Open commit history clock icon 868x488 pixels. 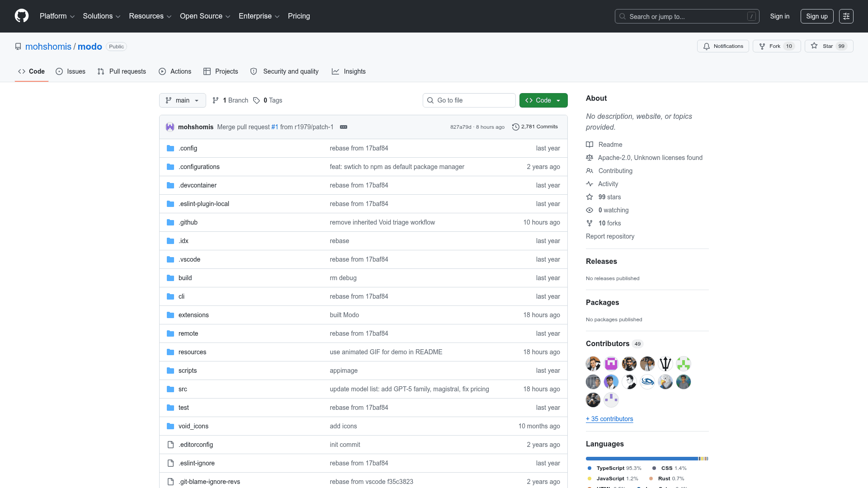pos(515,127)
